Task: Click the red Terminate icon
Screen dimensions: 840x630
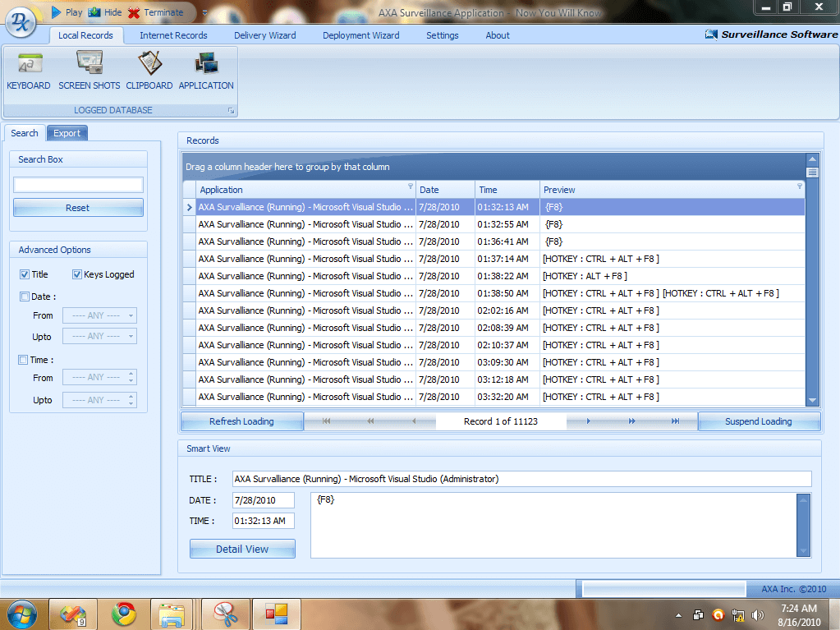Action: click(x=134, y=12)
